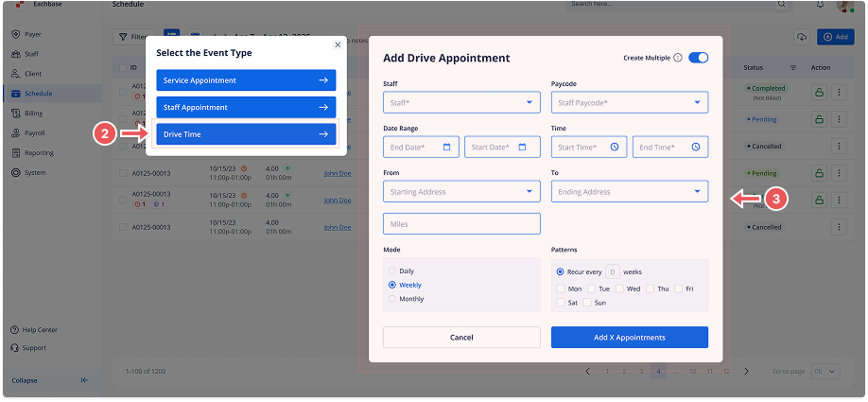Check the Wed pattern checkbox
Screen dimensions: 868x402
[620, 288]
